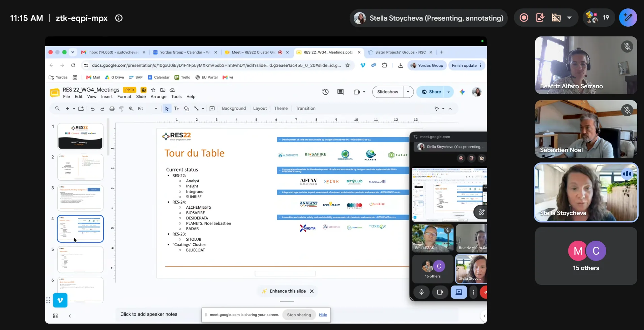Click Stop sharing button

pyautogui.click(x=299, y=315)
